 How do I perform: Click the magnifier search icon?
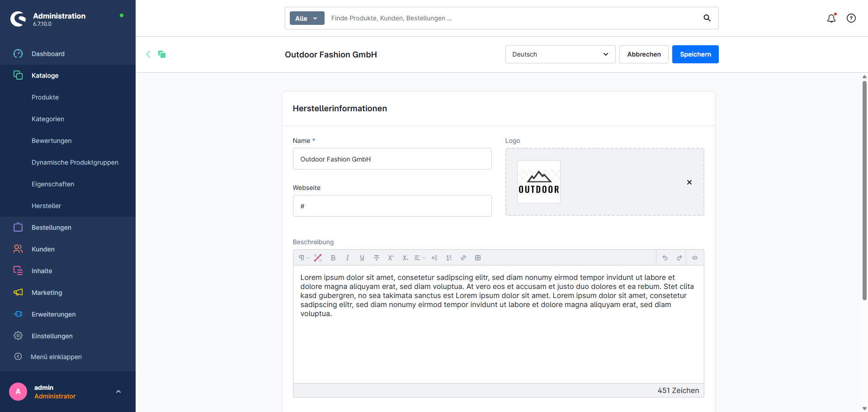click(x=707, y=18)
